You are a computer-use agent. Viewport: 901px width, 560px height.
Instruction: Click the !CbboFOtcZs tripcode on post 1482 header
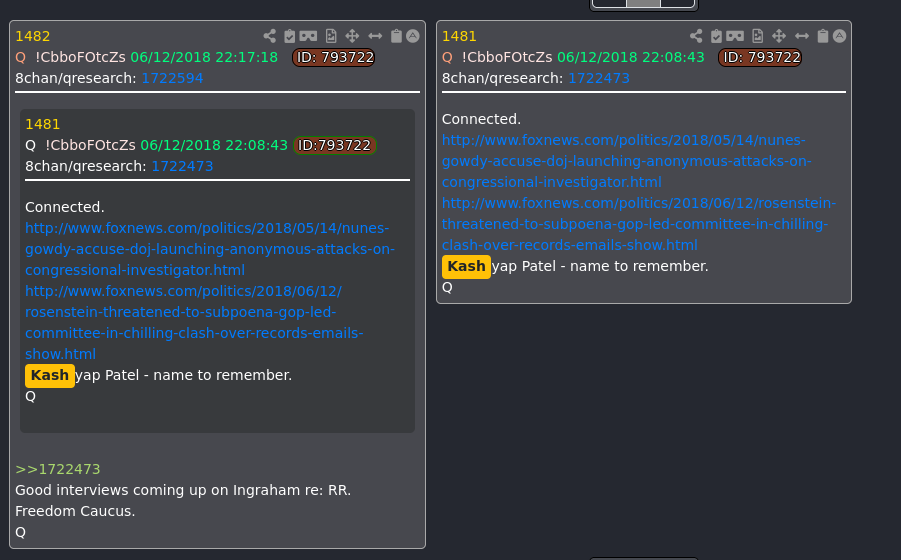(80, 57)
